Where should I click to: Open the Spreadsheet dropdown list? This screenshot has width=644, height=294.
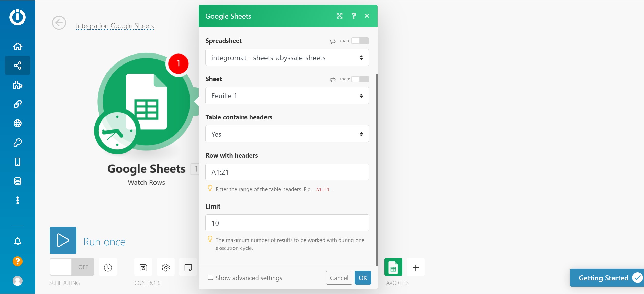coord(287,58)
